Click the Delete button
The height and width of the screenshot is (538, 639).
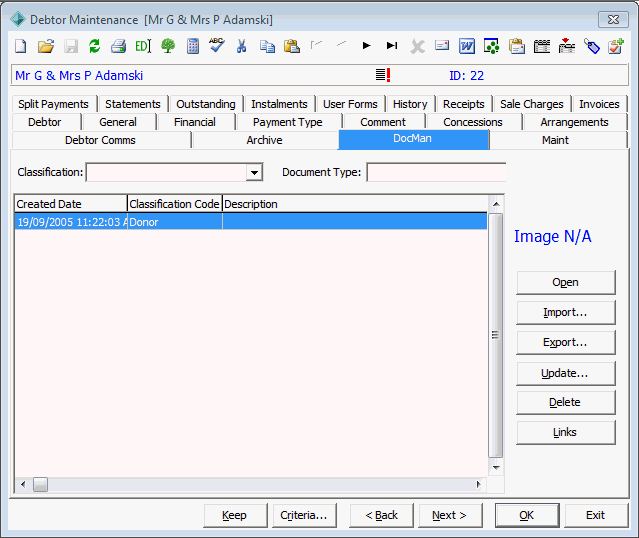pos(565,402)
